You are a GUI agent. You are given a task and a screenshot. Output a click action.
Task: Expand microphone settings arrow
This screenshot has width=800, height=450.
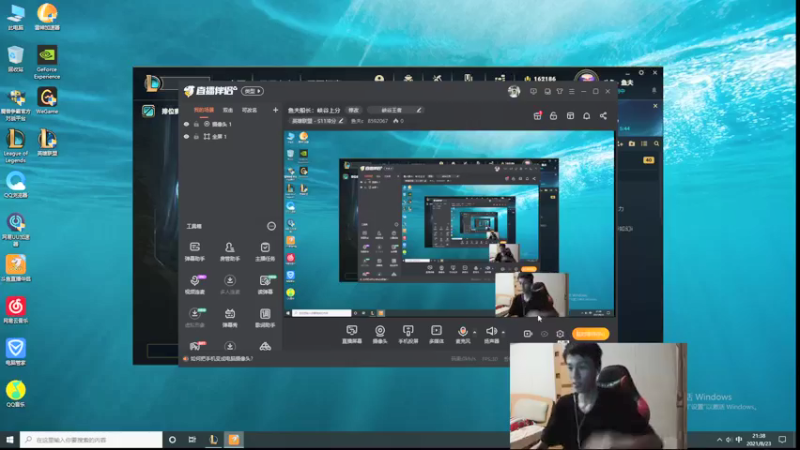[474, 332]
